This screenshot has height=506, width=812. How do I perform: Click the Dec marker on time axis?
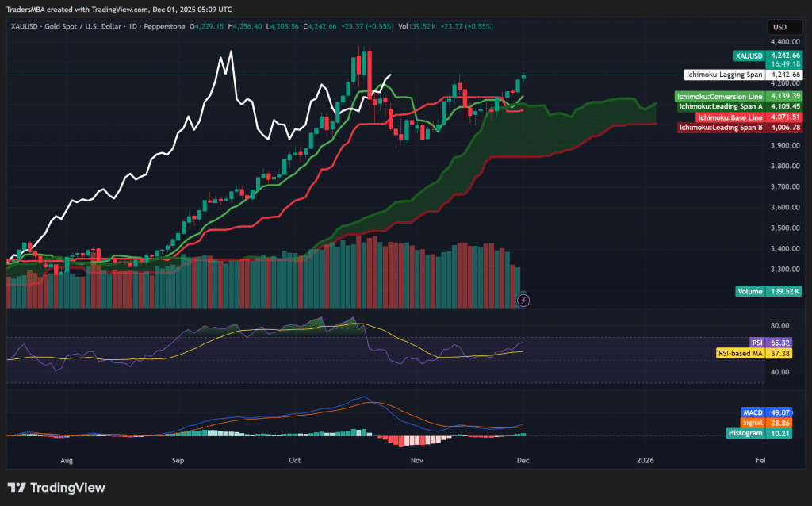tap(523, 459)
